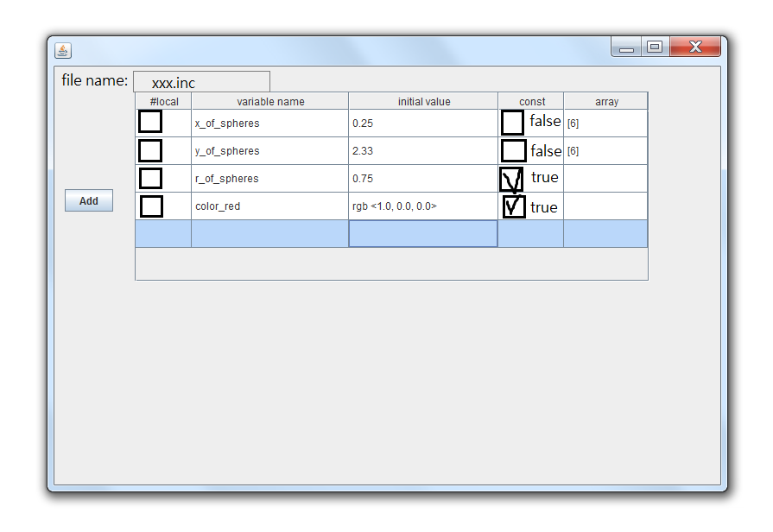Toggle const checkbox for y_of_spheres
Image resolution: width=773 pixels, height=532 pixels.
[x=513, y=150]
